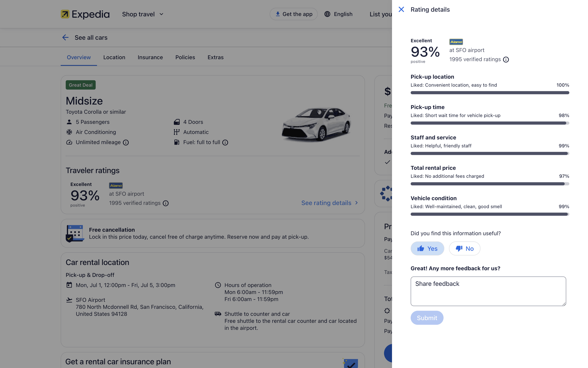This screenshot has height=368, width=588.
Task: Click the fuel pump icon
Action: pos(177,142)
